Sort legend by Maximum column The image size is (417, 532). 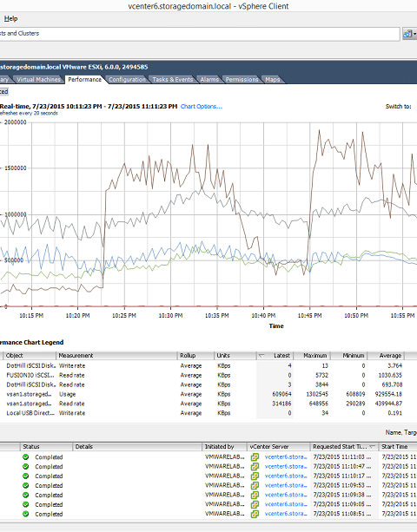[312, 356]
